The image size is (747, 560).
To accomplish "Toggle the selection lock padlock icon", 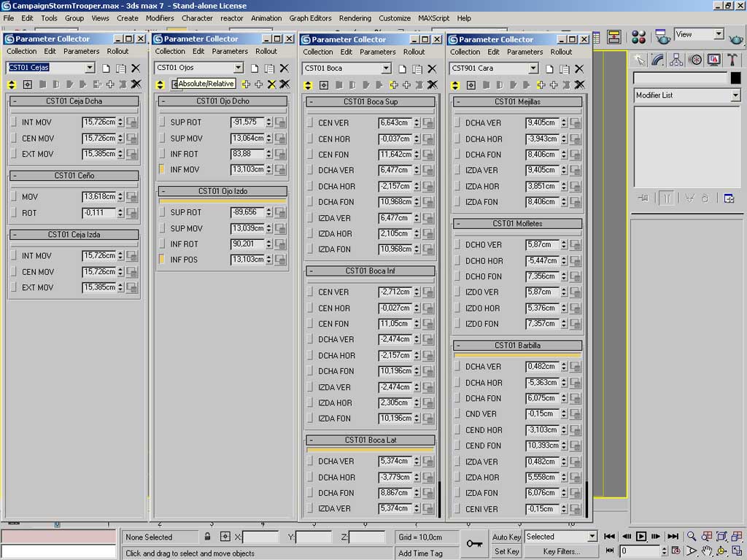I will [207, 537].
